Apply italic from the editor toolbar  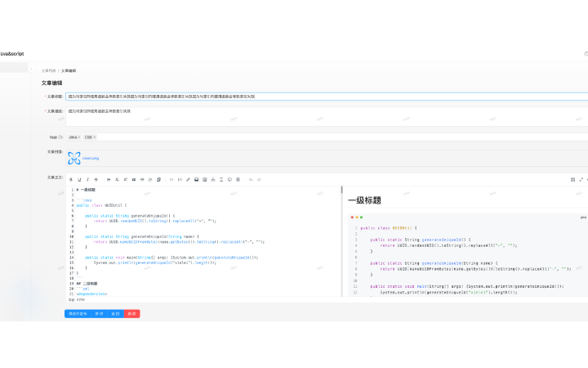[x=87, y=179]
